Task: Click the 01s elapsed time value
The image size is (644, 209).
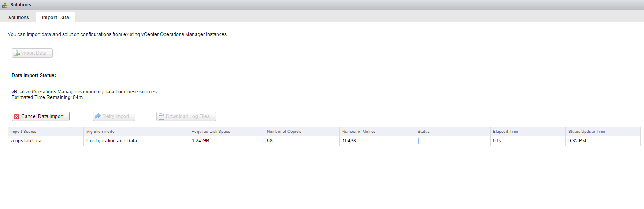Action: (497, 141)
